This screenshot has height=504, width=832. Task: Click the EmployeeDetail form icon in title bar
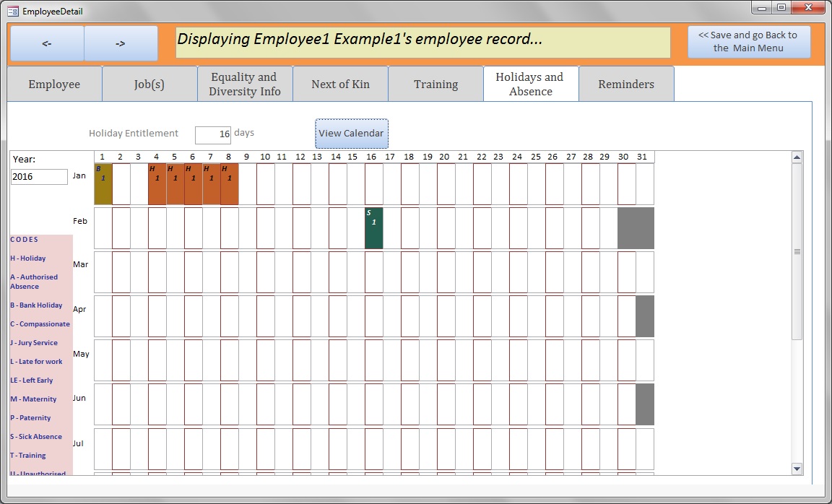pos(12,11)
